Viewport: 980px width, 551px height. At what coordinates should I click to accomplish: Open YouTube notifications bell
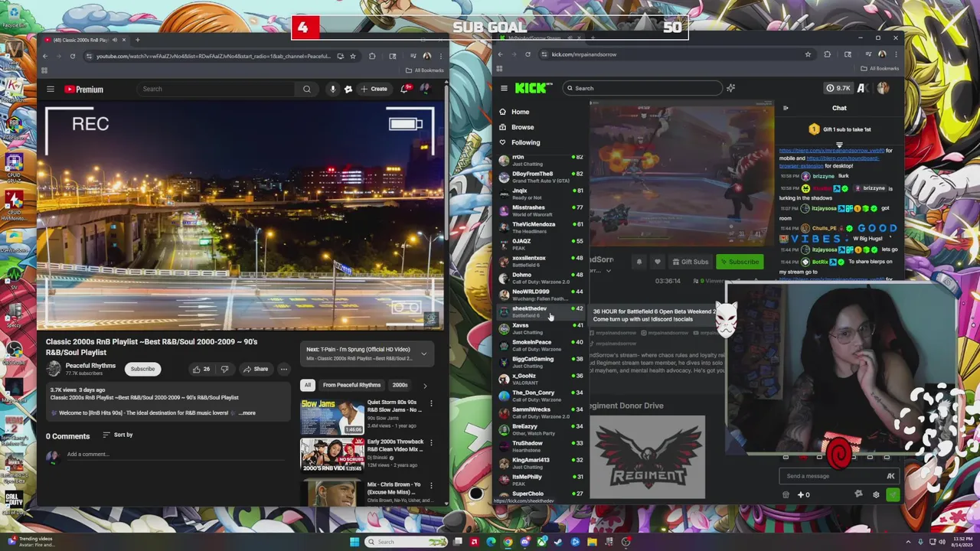(x=405, y=89)
